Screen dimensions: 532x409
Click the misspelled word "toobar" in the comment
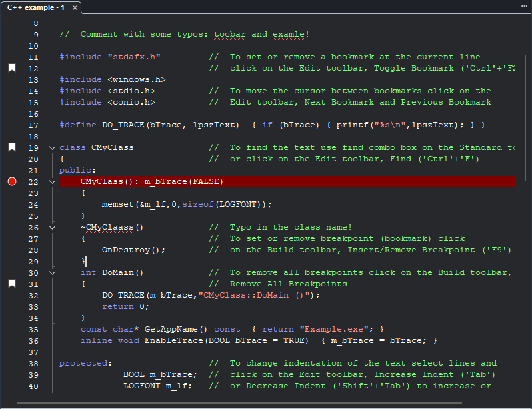pyautogui.click(x=230, y=34)
